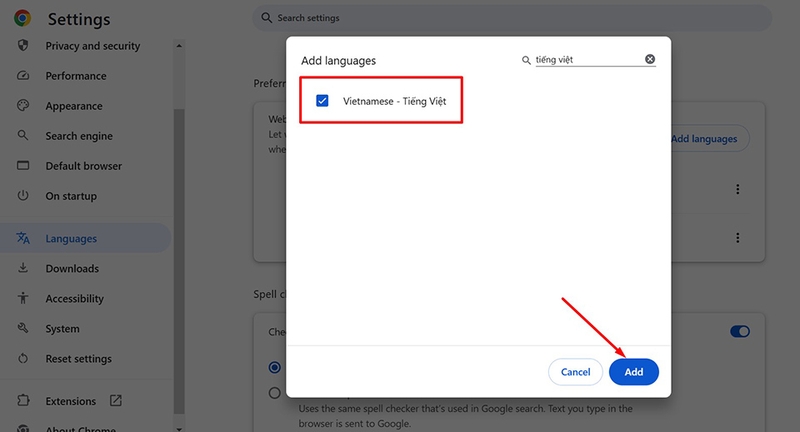Open more options for first preferred language
This screenshot has width=800, height=432.
[737, 189]
